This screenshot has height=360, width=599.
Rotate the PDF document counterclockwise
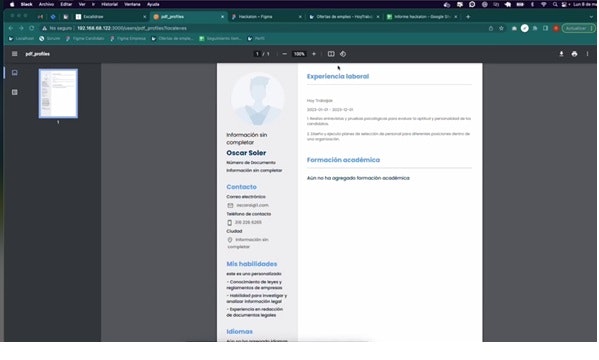coord(343,54)
